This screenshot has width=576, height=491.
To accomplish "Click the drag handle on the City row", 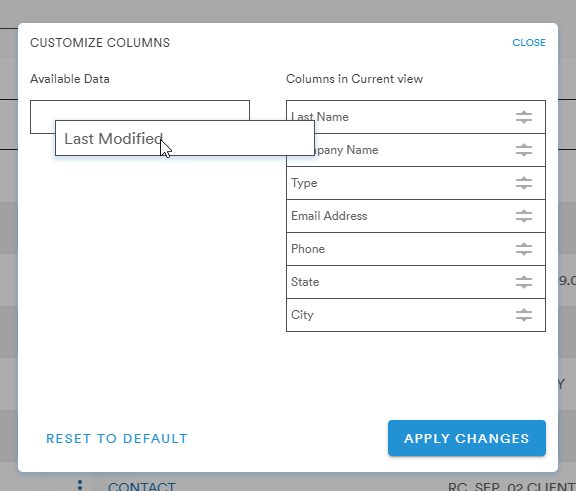I will [x=523, y=315].
